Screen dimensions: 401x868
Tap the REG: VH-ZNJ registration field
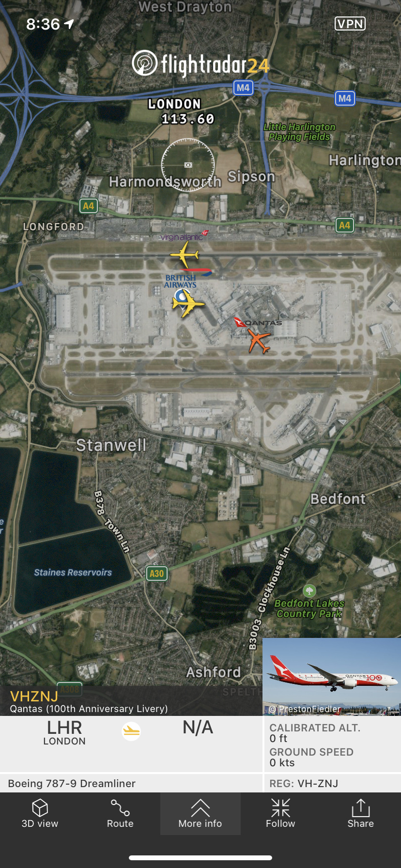(304, 783)
